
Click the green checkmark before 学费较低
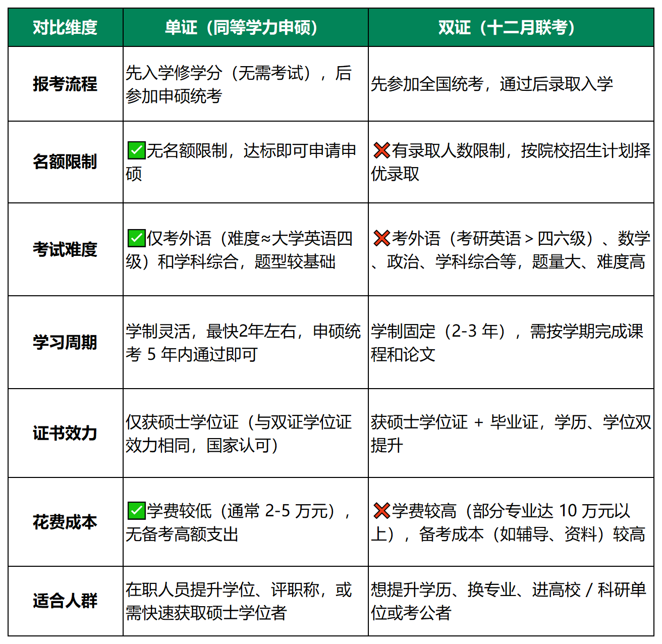coord(136,510)
